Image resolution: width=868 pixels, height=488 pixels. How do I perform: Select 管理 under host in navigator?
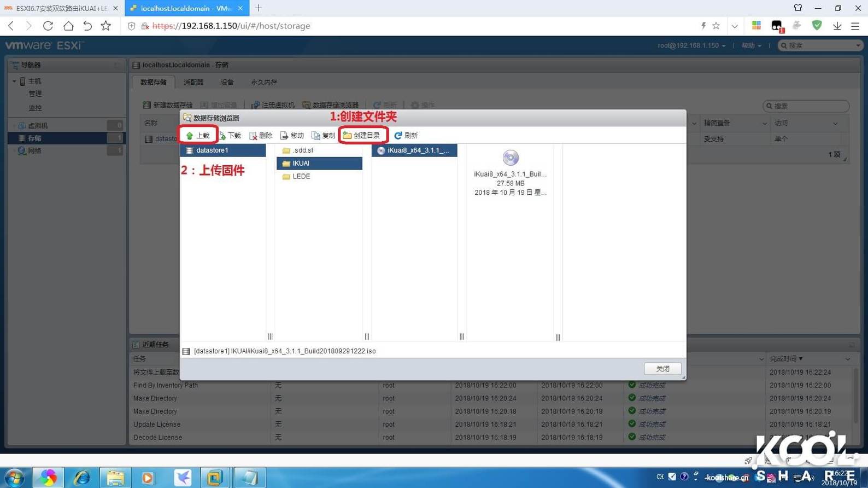click(35, 94)
